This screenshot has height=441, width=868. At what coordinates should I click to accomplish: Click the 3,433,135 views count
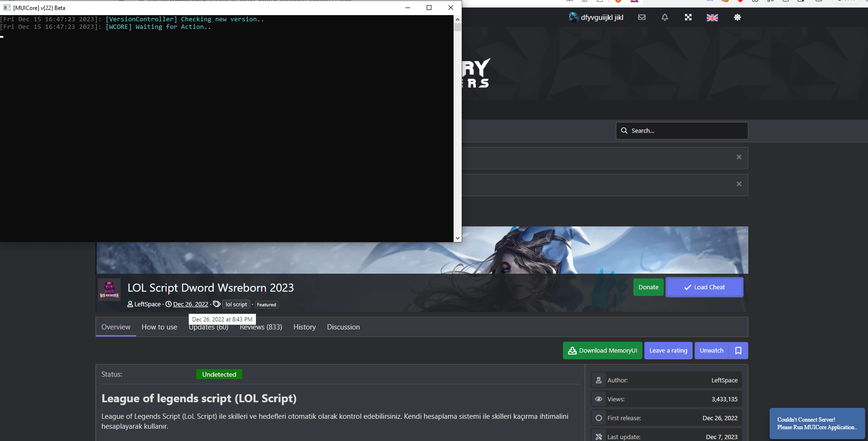point(725,399)
